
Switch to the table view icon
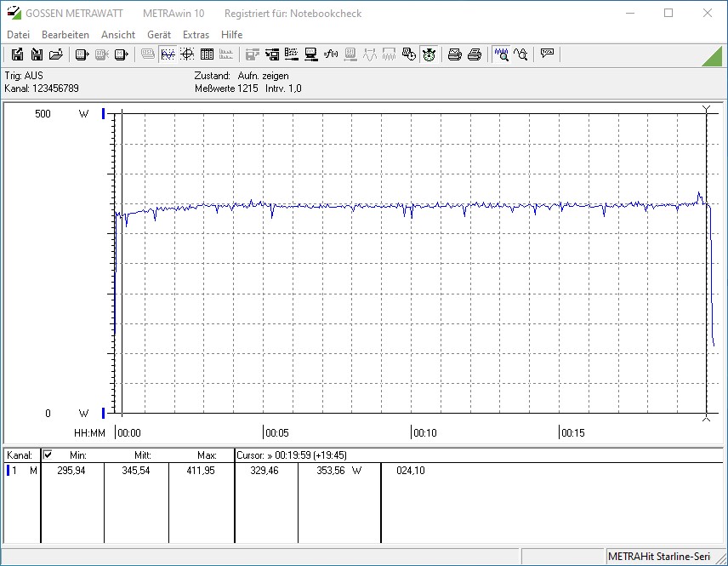point(206,54)
